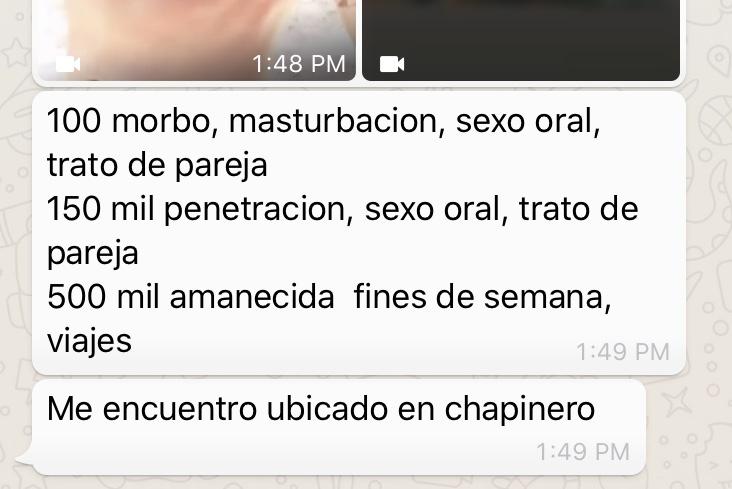This screenshot has width=732, height=489.
Task: Click the word "pareja" on the fourth line
Action: 92,254
